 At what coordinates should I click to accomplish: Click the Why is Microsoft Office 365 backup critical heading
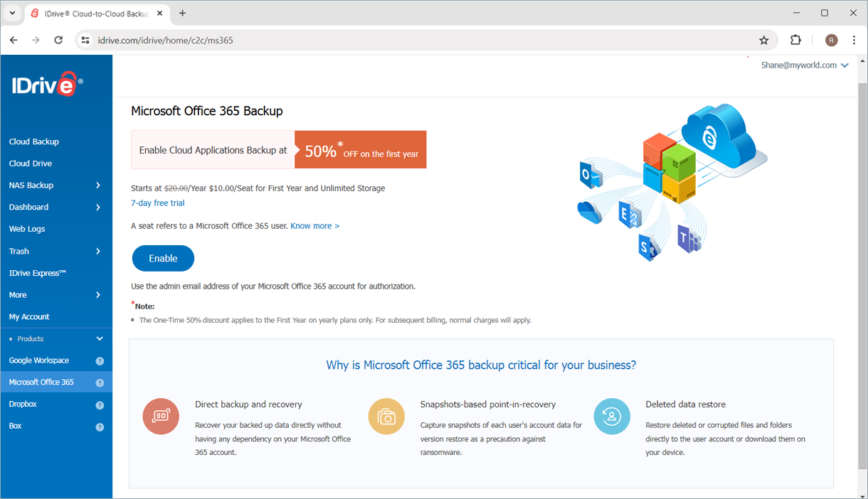coord(481,365)
